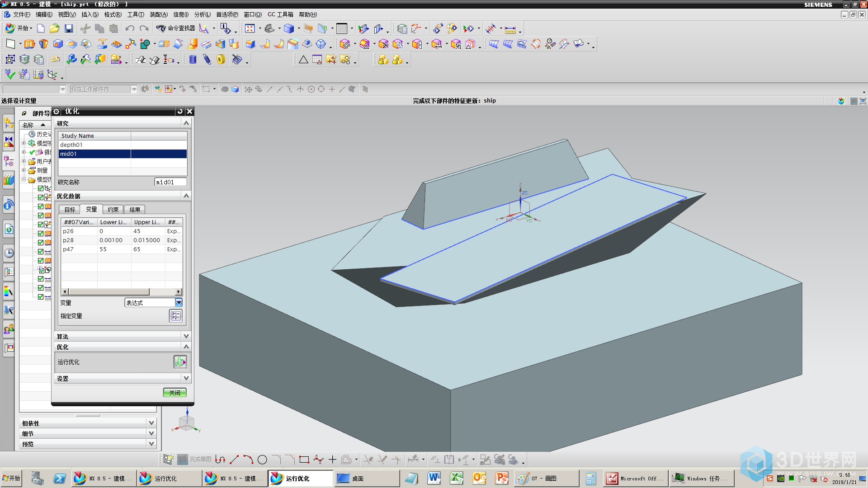The height and width of the screenshot is (488, 868).
Task: Open the cylinder spring tool icon
Action: [193, 60]
